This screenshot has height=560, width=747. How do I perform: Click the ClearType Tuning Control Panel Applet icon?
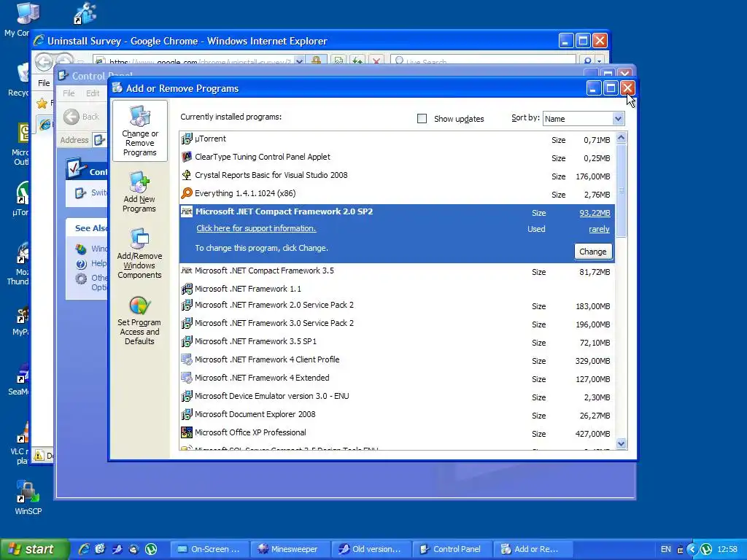pyautogui.click(x=187, y=157)
